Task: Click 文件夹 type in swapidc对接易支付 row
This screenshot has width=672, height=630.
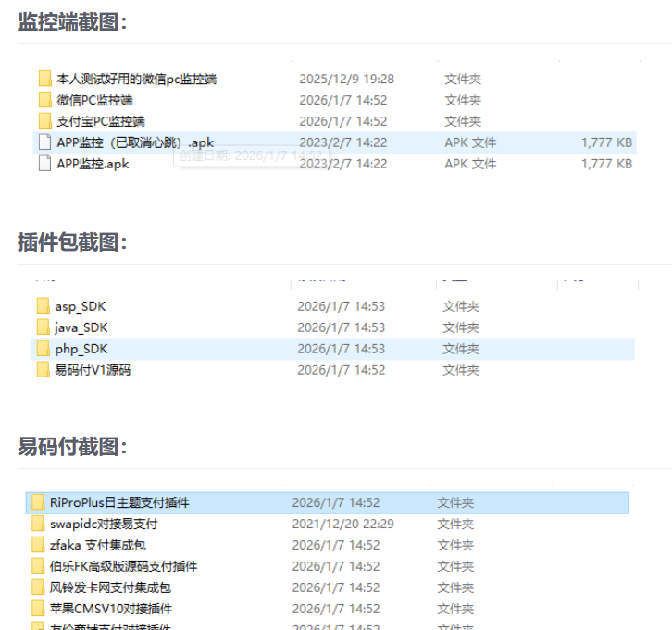Action: 455,524
